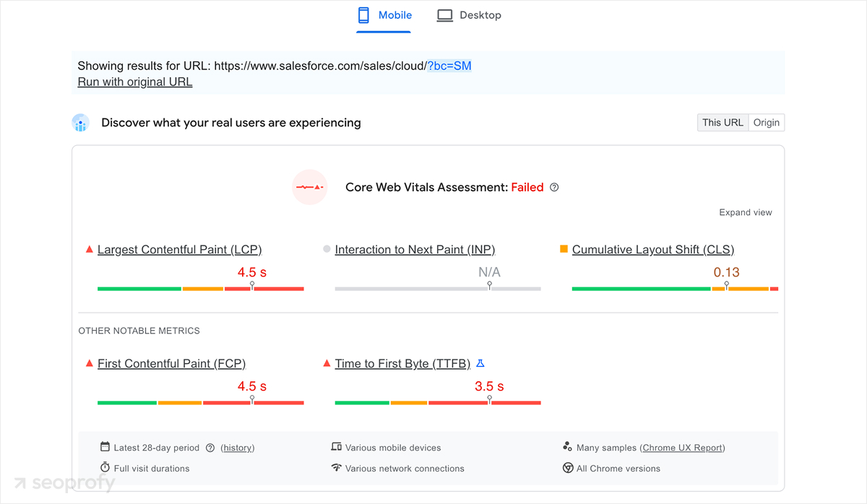Viewport: 867px width, 504px height.
Task: Click the gray circle next to INP
Action: 327,249
